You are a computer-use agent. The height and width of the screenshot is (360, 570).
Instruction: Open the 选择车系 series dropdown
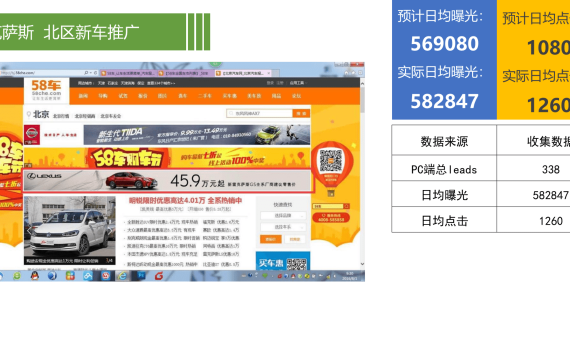283,227
